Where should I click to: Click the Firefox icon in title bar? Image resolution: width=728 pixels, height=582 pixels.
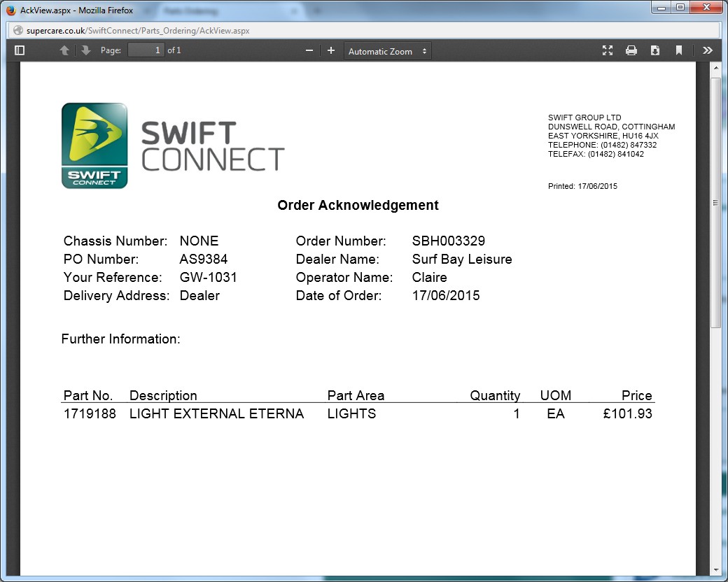pyautogui.click(x=10, y=10)
